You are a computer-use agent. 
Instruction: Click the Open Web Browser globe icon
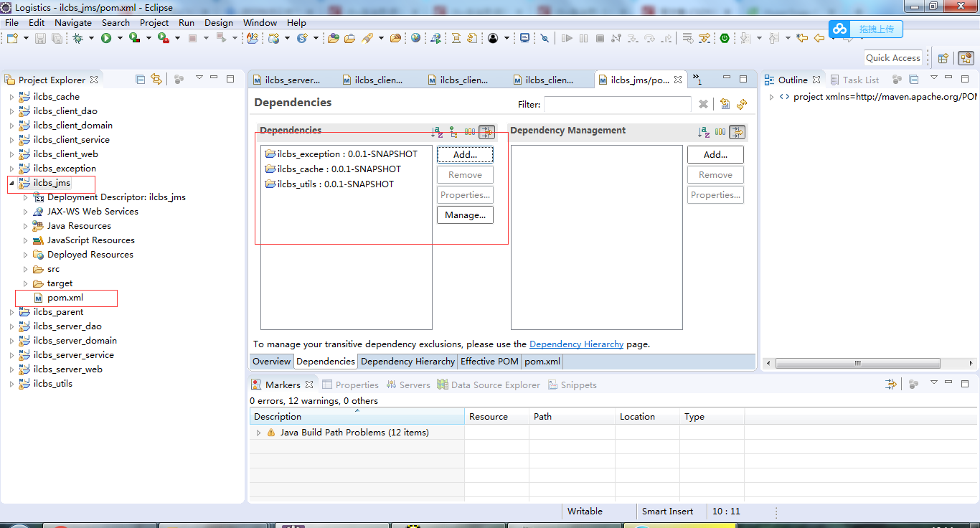[x=416, y=38]
